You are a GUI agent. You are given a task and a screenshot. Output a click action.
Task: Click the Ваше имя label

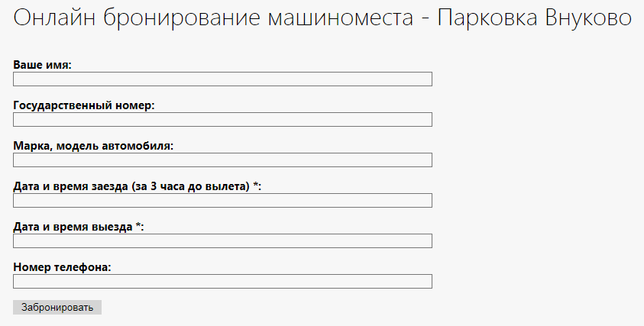[x=42, y=66]
